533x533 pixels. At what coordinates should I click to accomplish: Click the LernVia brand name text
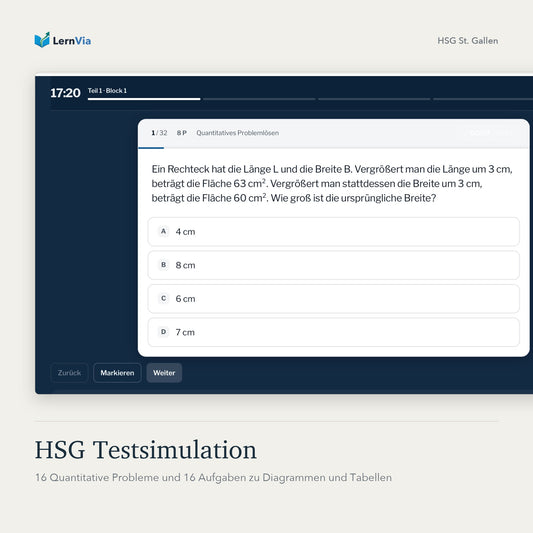(x=72, y=41)
